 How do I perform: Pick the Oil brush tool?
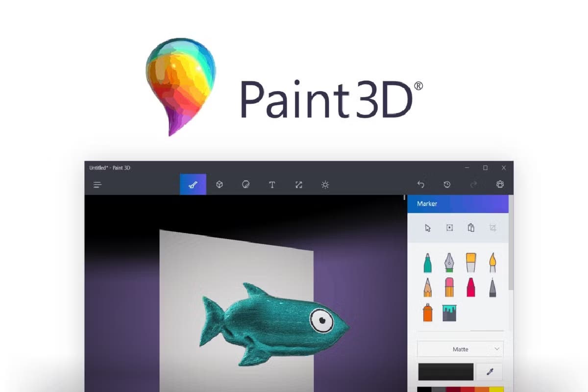(470, 263)
